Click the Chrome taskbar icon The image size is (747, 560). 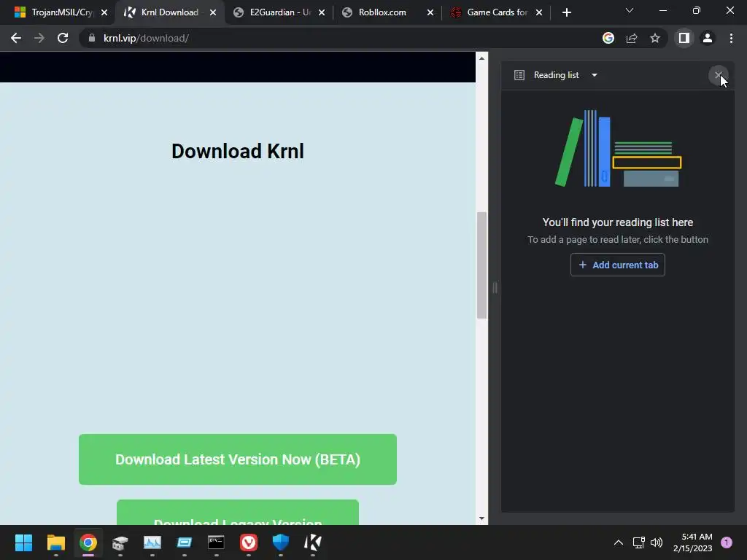coord(88,542)
